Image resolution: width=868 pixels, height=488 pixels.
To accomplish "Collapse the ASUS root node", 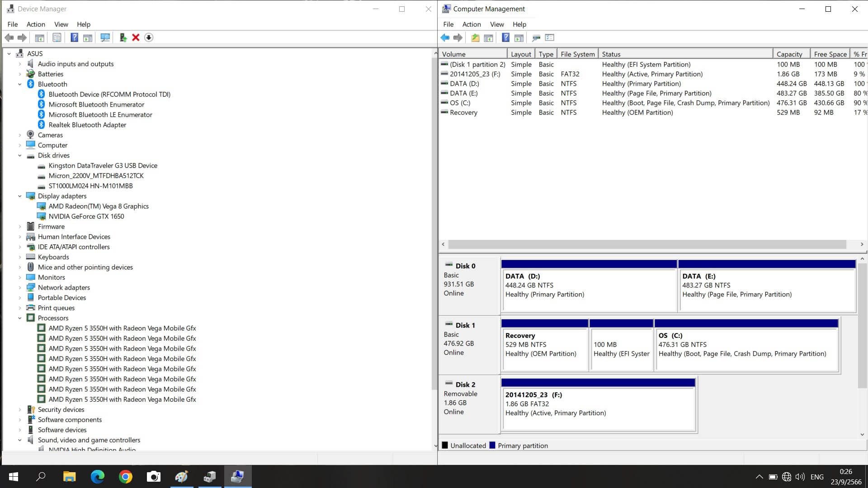I will point(9,54).
